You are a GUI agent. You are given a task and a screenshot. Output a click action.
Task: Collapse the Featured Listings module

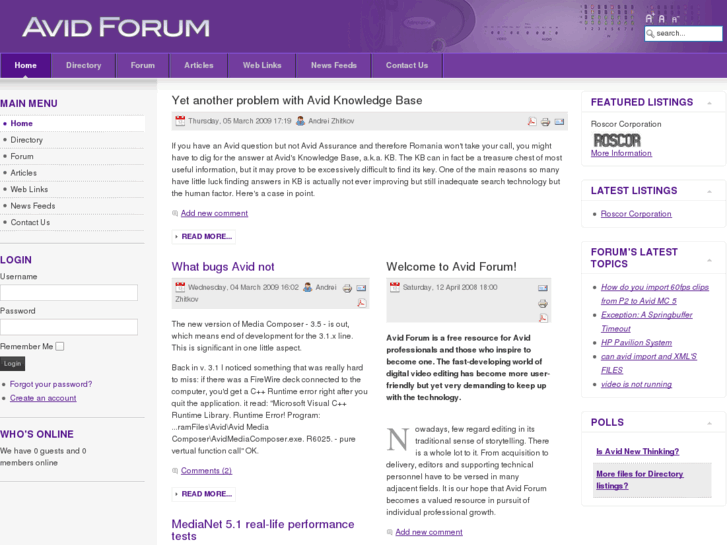[709, 103]
